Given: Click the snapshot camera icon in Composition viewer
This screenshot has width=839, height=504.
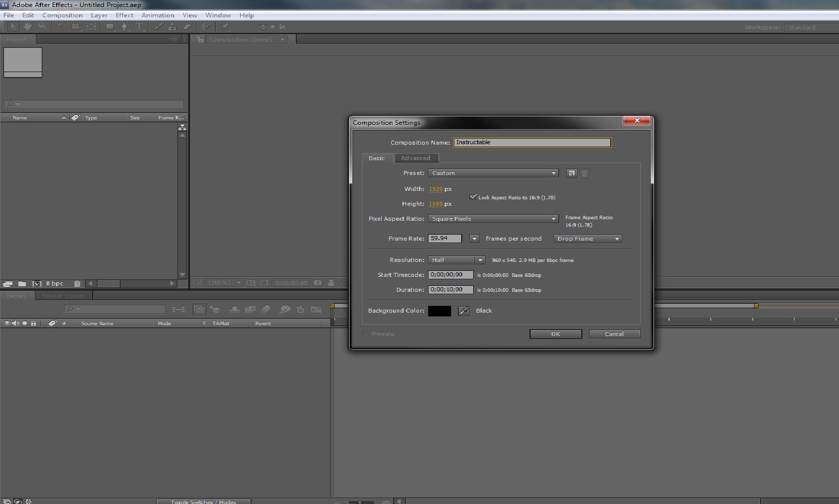Looking at the screenshot, I should coord(318,282).
